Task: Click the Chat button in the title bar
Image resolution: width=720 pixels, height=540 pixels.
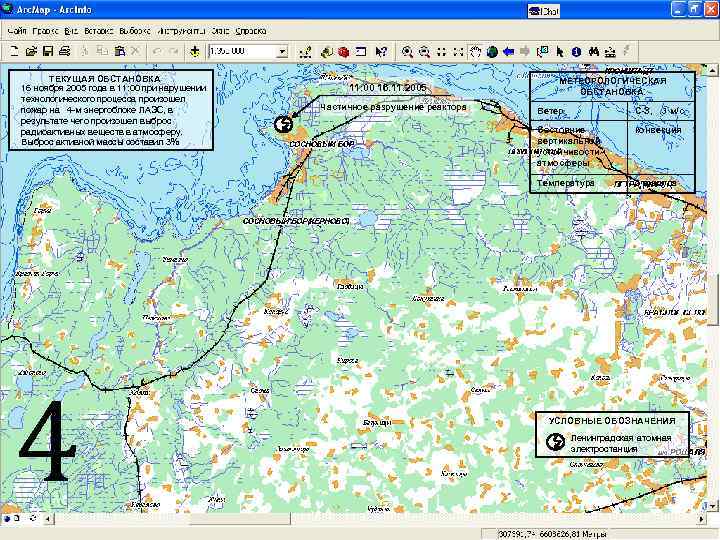Action: point(544,11)
